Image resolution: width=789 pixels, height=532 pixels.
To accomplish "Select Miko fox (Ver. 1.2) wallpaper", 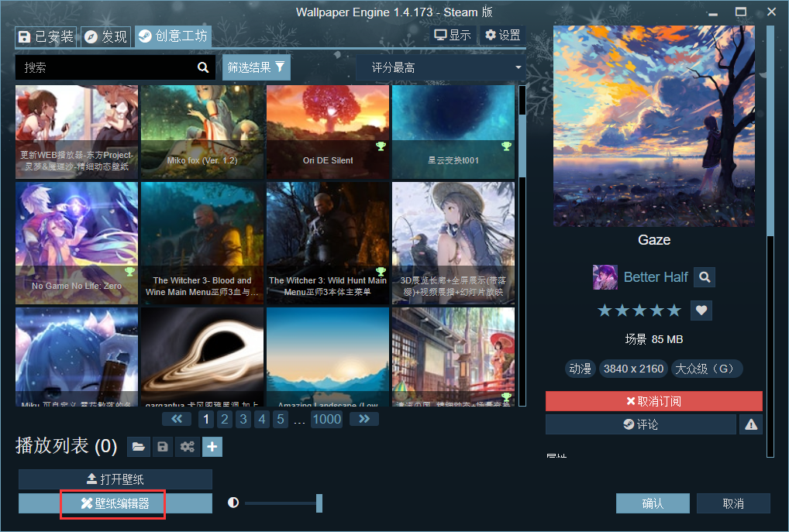I will [202, 132].
